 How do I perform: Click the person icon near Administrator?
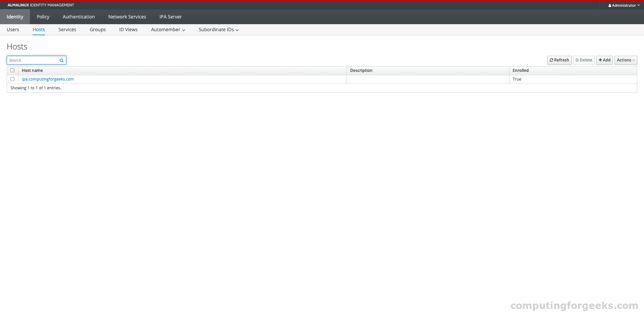pyautogui.click(x=609, y=5)
